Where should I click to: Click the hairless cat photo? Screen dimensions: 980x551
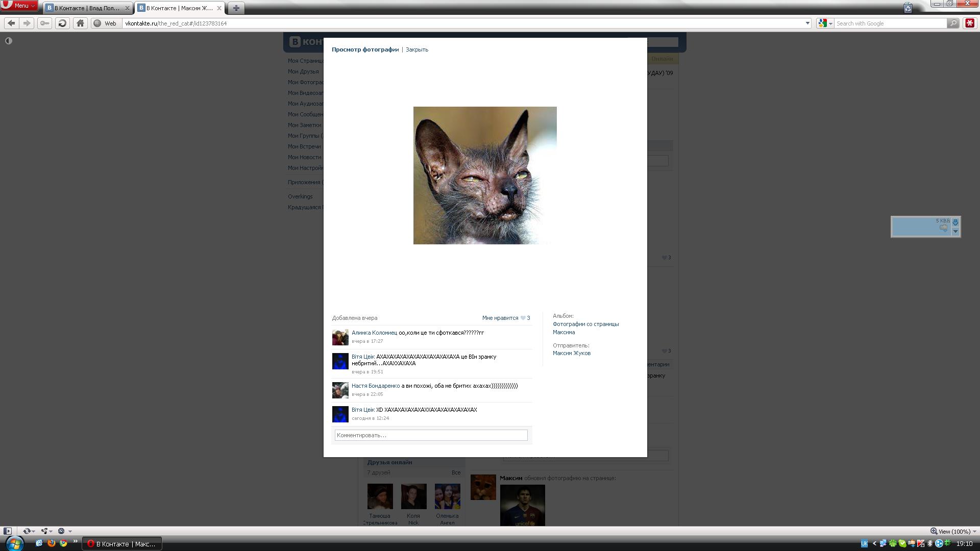click(484, 175)
